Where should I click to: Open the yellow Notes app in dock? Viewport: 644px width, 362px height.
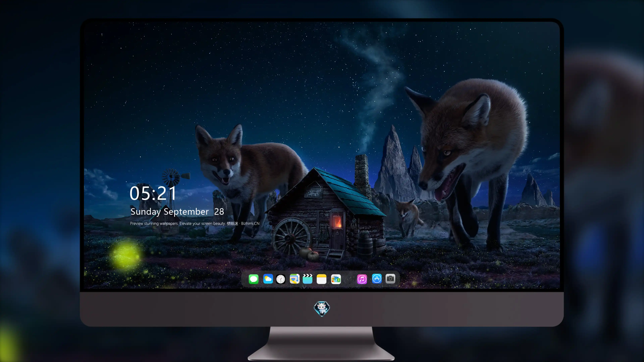[321, 279]
